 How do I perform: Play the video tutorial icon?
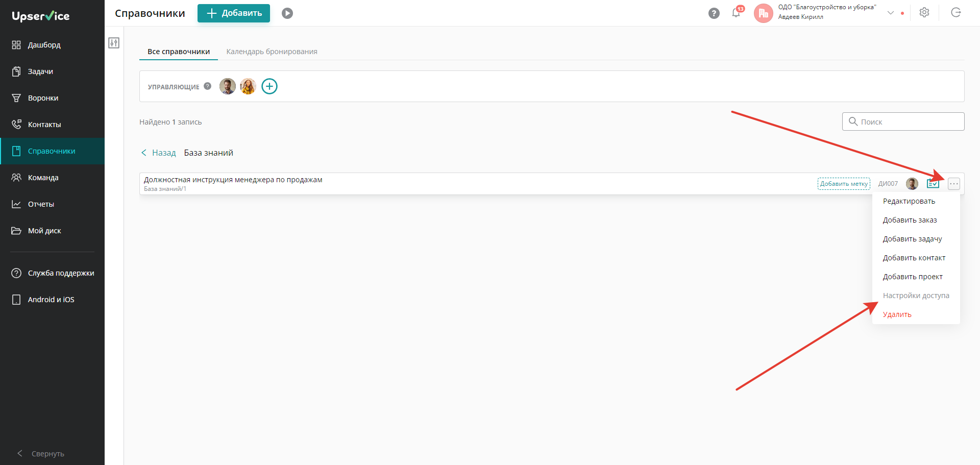click(x=287, y=13)
